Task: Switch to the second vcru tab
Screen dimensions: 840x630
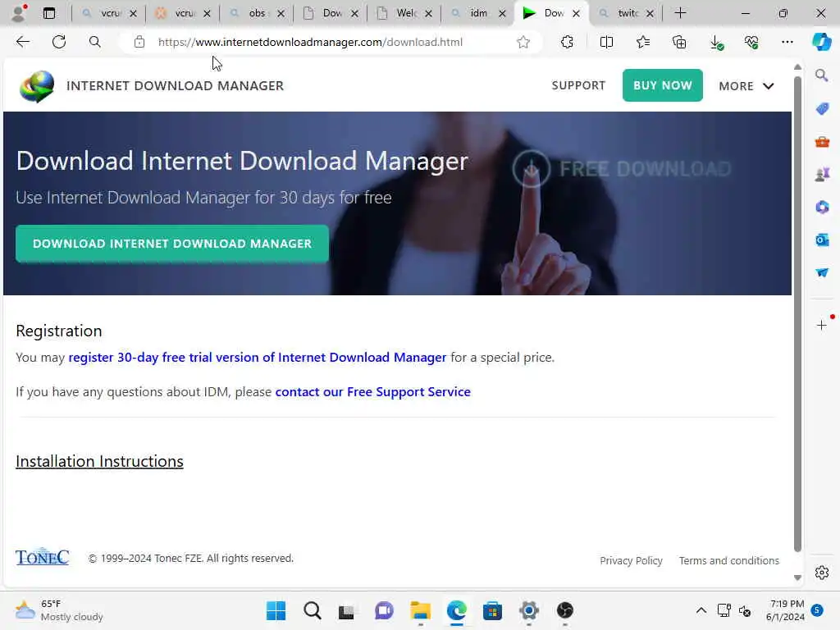Action: point(183,13)
